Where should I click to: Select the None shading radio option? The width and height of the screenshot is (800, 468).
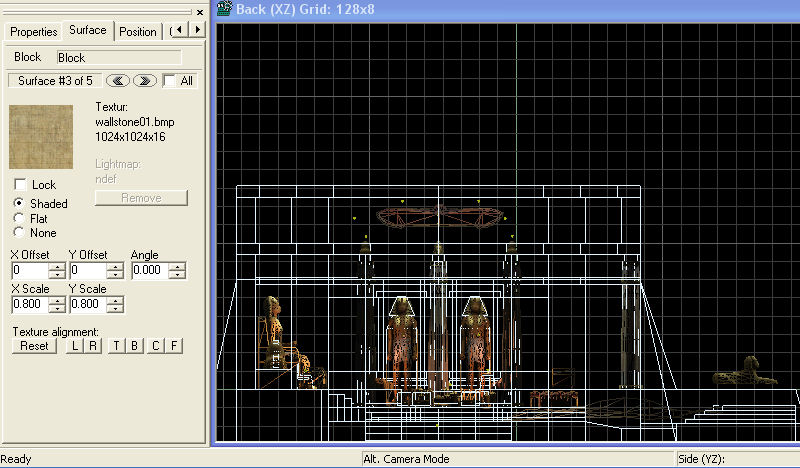tap(19, 233)
